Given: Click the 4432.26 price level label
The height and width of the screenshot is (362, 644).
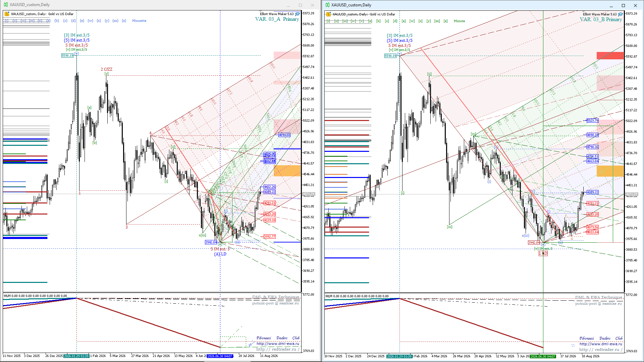Looking at the screenshot, I should pos(270,187).
